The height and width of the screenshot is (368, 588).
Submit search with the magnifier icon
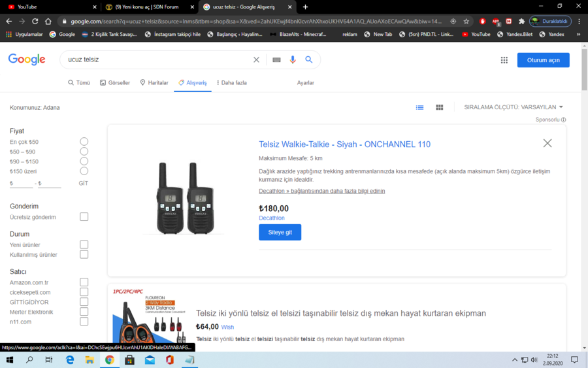pyautogui.click(x=308, y=59)
